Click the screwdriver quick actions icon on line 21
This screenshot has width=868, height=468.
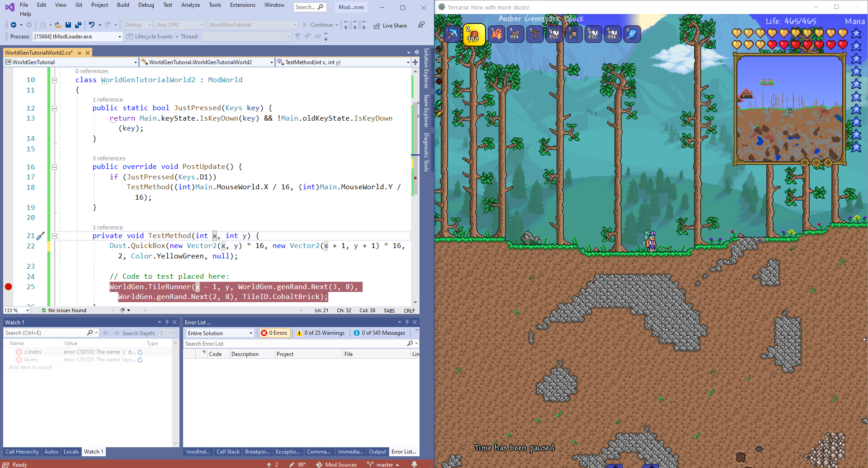41,236
